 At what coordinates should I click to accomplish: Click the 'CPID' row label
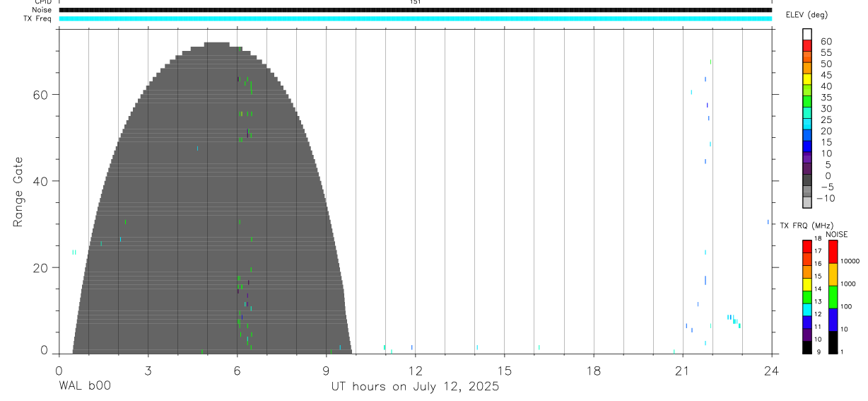pyautogui.click(x=44, y=2)
